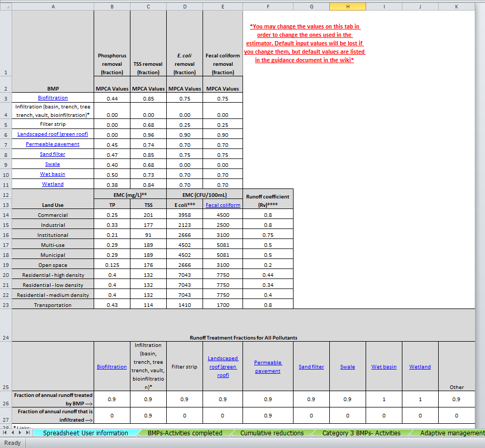
Task: Click the previous sheet navigation arrow
Action: click(13, 433)
